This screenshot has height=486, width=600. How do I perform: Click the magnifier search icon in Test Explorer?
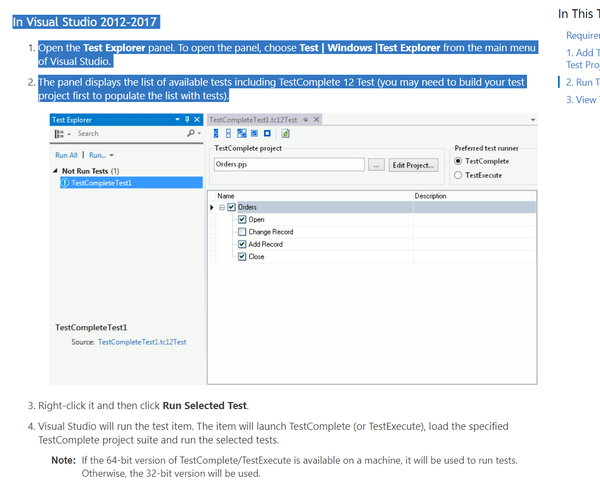(189, 133)
